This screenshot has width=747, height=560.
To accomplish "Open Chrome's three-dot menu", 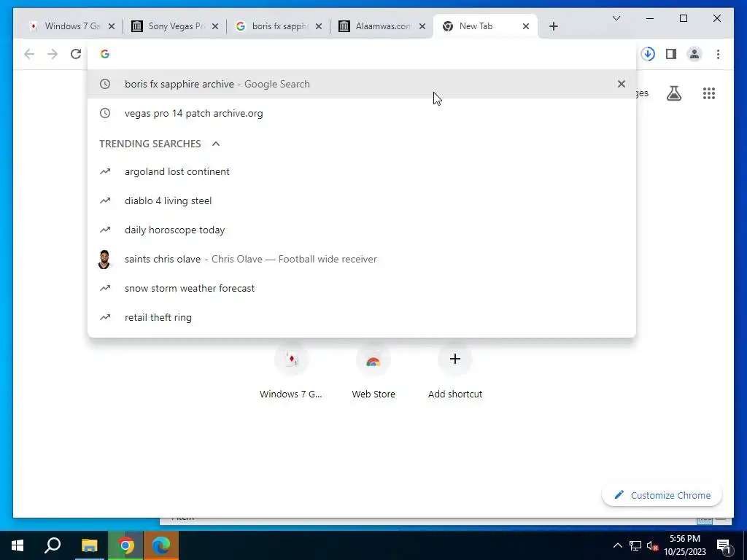I will [718, 54].
